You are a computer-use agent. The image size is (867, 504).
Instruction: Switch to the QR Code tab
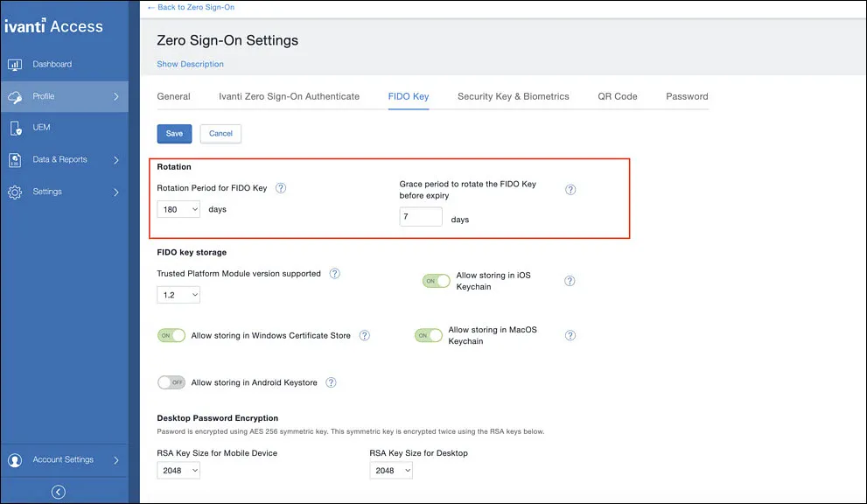[x=617, y=96]
